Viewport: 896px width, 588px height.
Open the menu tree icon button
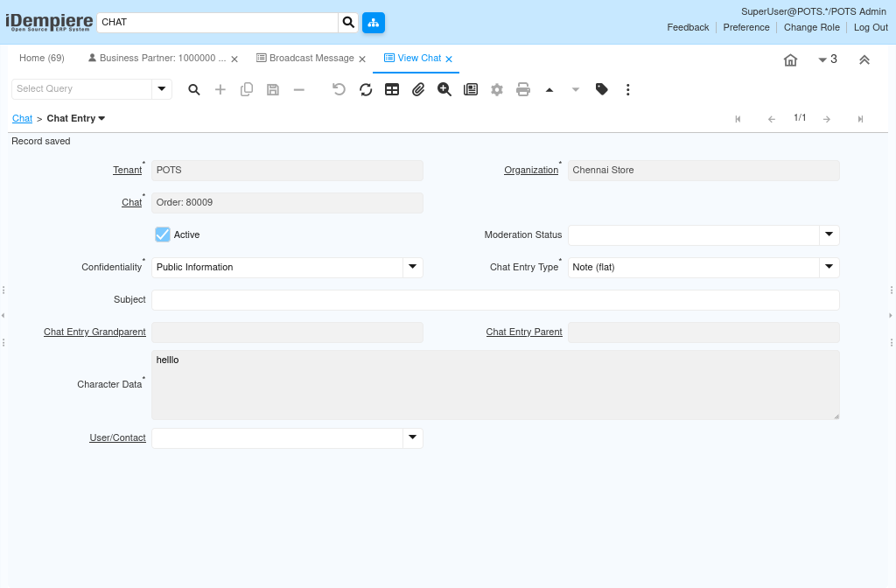[373, 22]
